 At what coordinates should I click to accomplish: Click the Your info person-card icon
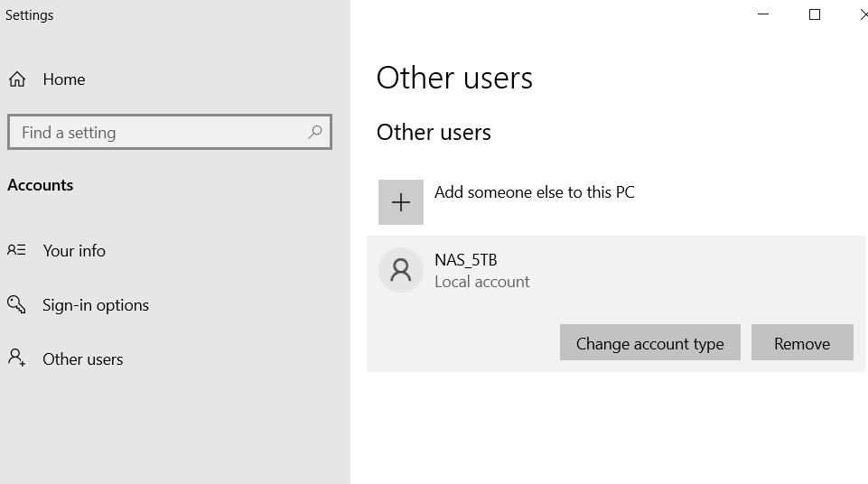[16, 250]
